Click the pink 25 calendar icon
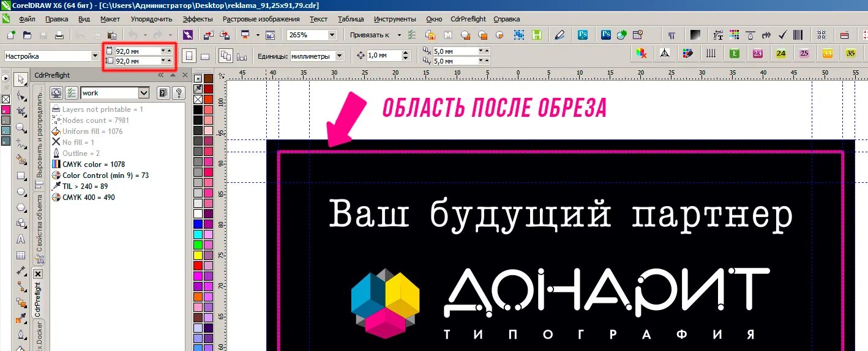The height and width of the screenshot is (351, 868). (x=804, y=54)
